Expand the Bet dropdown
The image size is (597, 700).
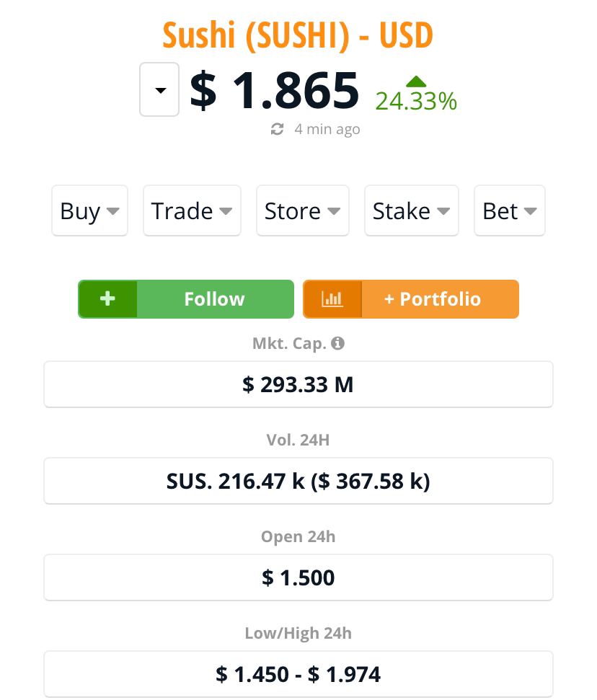click(510, 211)
